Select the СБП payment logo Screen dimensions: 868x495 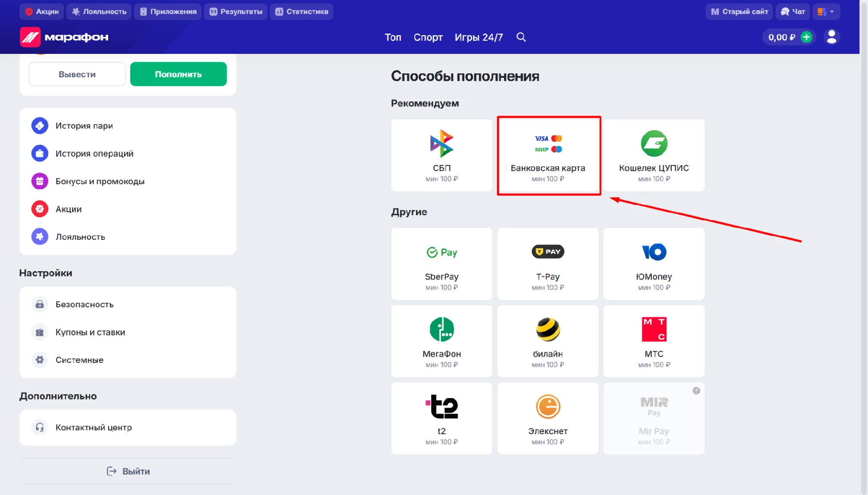(x=442, y=143)
